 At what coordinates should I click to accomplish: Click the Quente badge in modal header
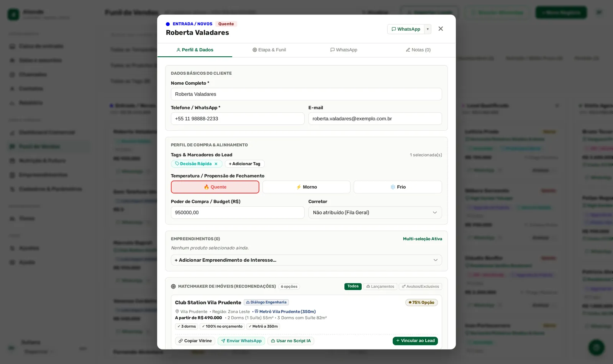(226, 24)
